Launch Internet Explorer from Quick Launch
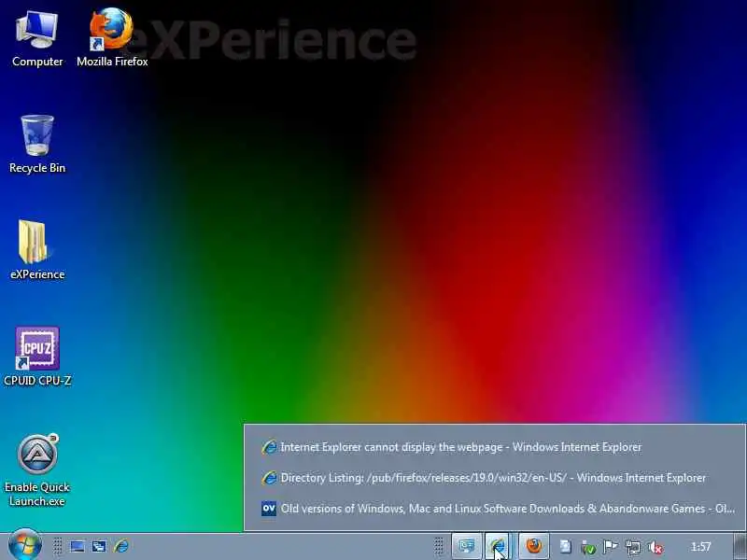Image resolution: width=747 pixels, height=560 pixels. coord(121,546)
